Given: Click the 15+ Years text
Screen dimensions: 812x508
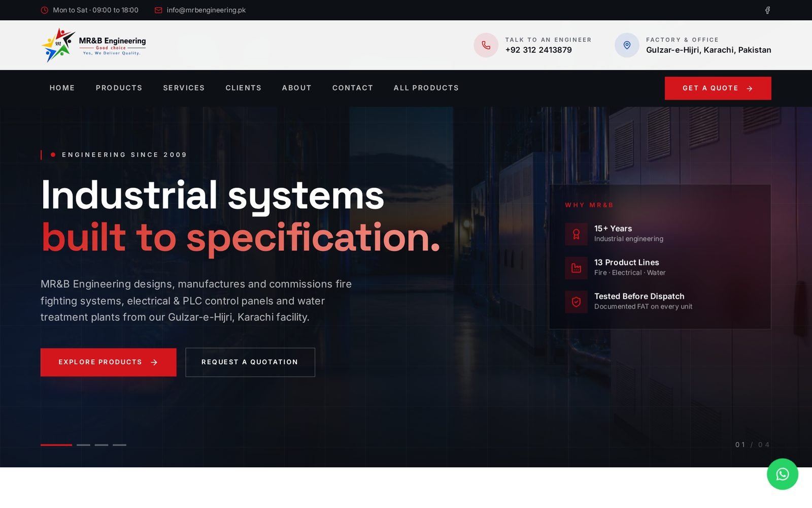Looking at the screenshot, I should [x=613, y=229].
